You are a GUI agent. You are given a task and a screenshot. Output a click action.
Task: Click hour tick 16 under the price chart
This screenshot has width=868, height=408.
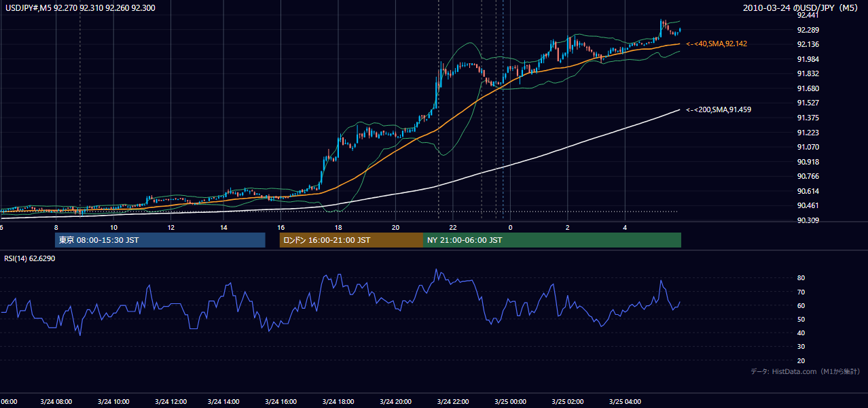point(281,227)
